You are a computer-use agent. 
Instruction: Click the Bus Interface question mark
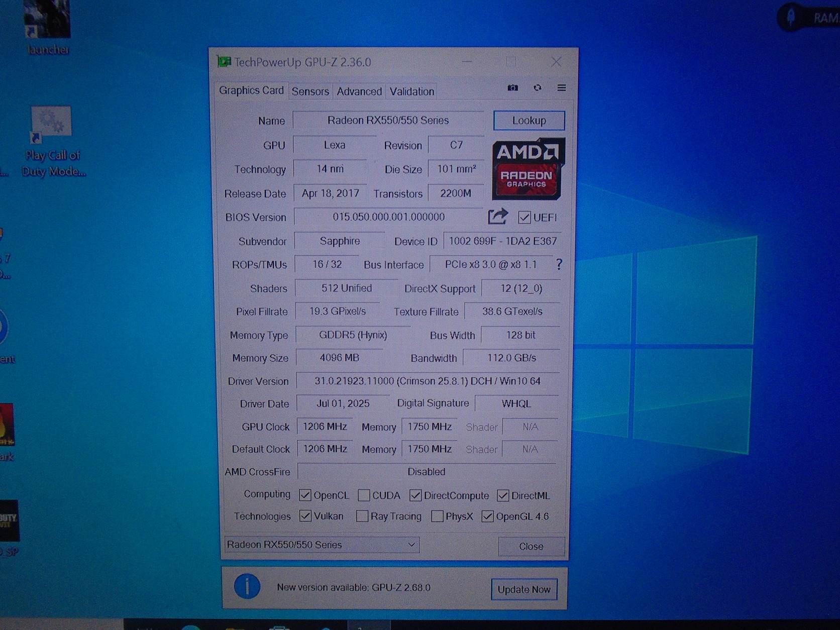559,264
